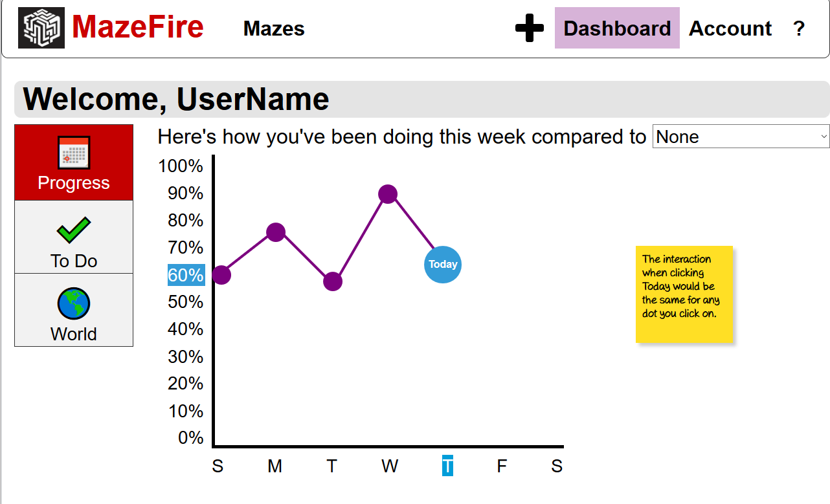Viewport: 830px width, 504px height.
Task: Select the green To Do checkmark icon
Action: pos(74,230)
